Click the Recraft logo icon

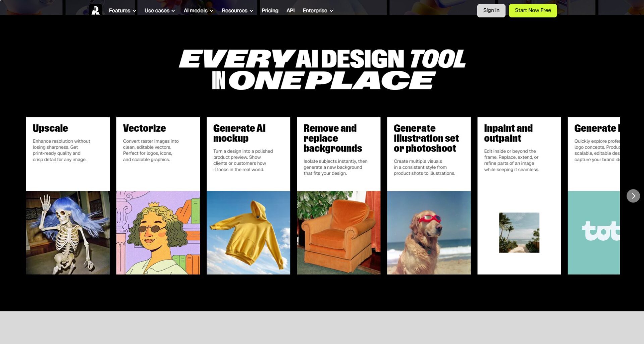click(x=96, y=10)
